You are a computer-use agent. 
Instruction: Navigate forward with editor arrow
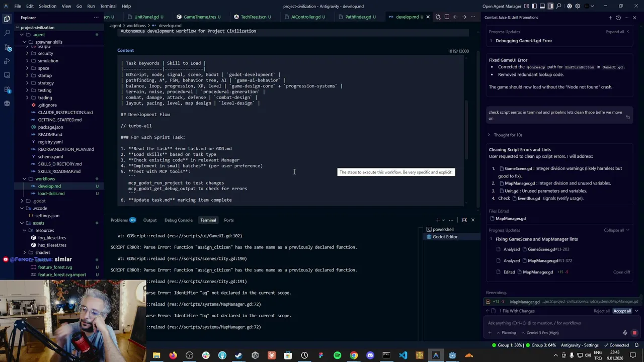[464, 17]
